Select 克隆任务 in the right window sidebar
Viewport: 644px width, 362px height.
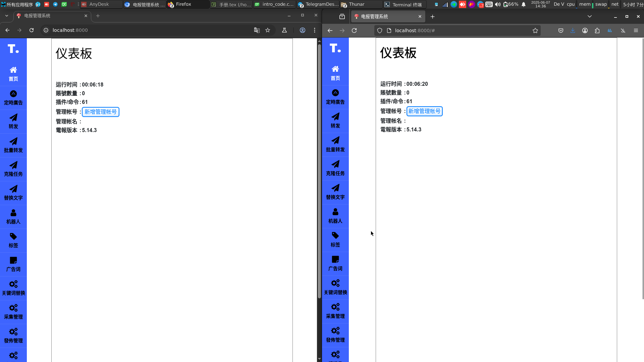click(x=335, y=168)
